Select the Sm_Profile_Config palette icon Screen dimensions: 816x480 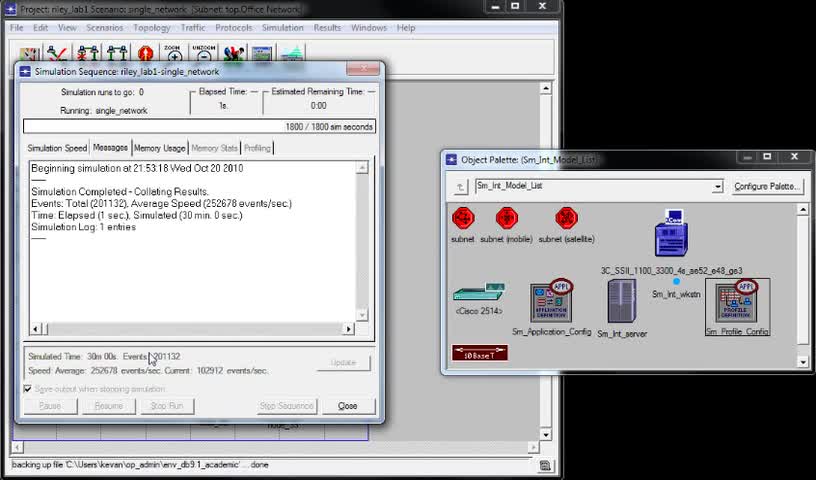pos(737,302)
